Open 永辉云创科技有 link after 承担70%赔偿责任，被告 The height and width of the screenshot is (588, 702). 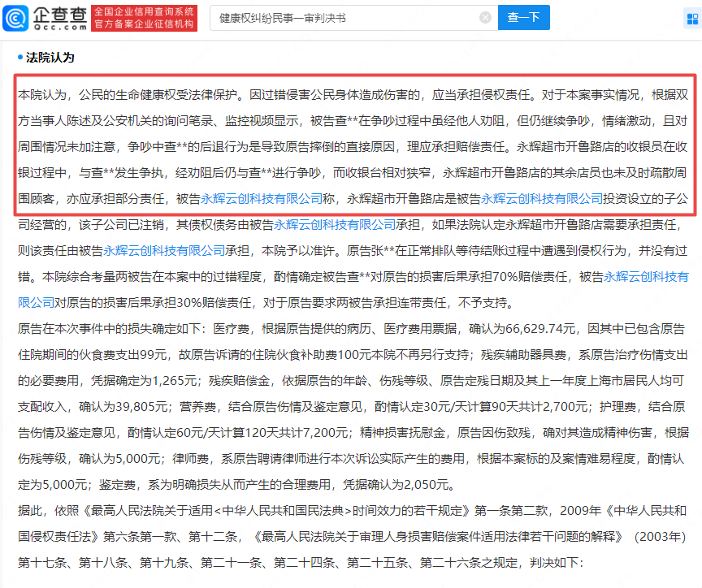[x=646, y=277]
